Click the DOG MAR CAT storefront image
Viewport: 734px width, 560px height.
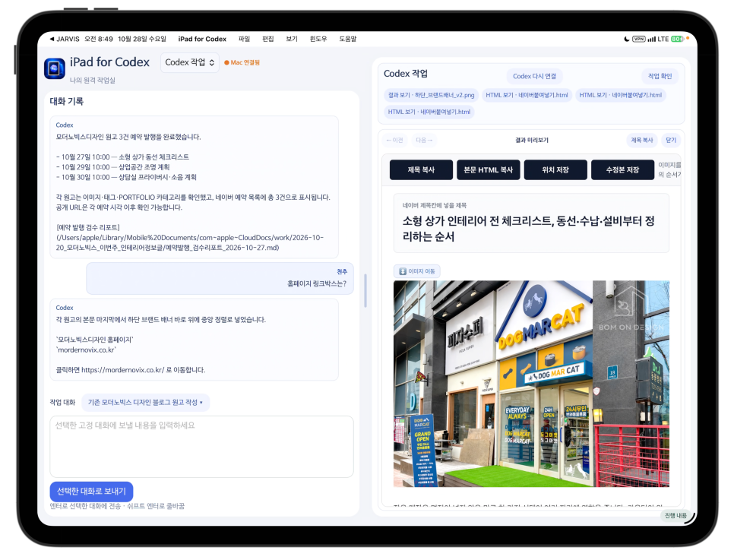pos(531,384)
